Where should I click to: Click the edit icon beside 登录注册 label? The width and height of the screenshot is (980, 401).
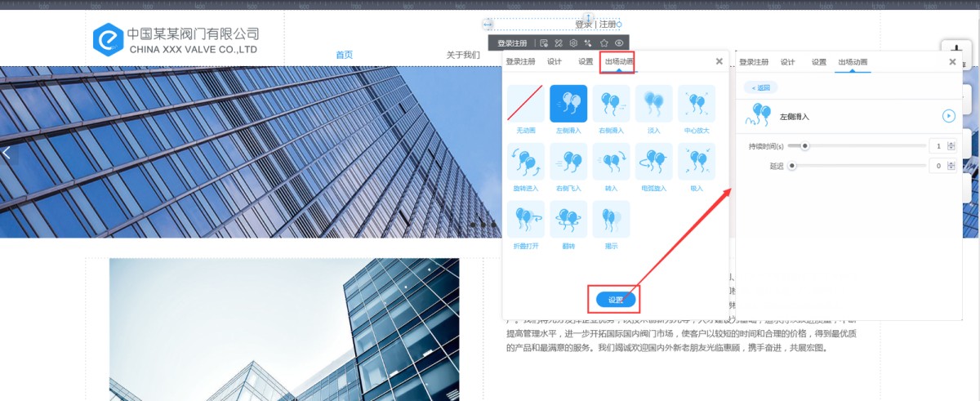point(544,42)
